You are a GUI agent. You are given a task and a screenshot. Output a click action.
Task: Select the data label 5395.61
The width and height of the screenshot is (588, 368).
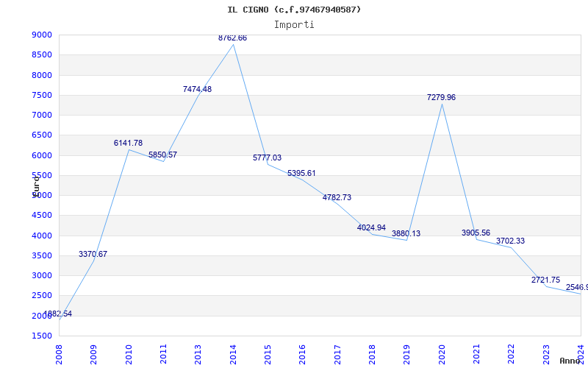point(301,173)
